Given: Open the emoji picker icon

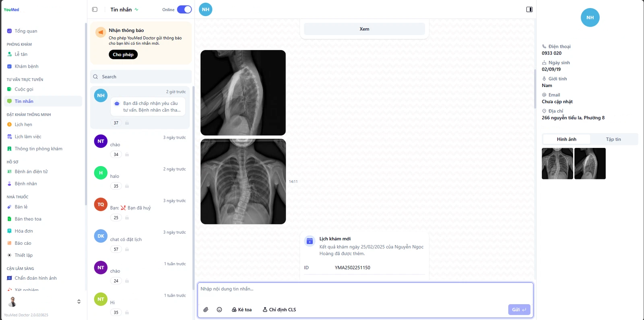Looking at the screenshot, I should [x=219, y=310].
